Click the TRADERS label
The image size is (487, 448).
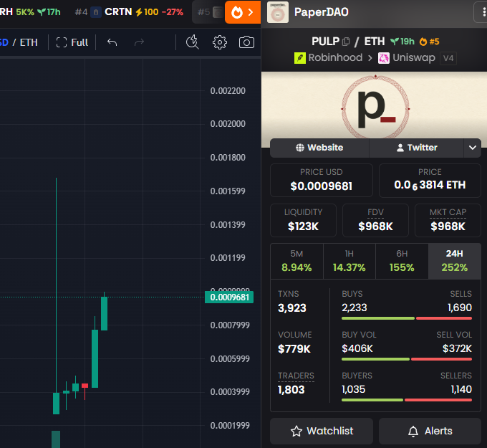296,376
